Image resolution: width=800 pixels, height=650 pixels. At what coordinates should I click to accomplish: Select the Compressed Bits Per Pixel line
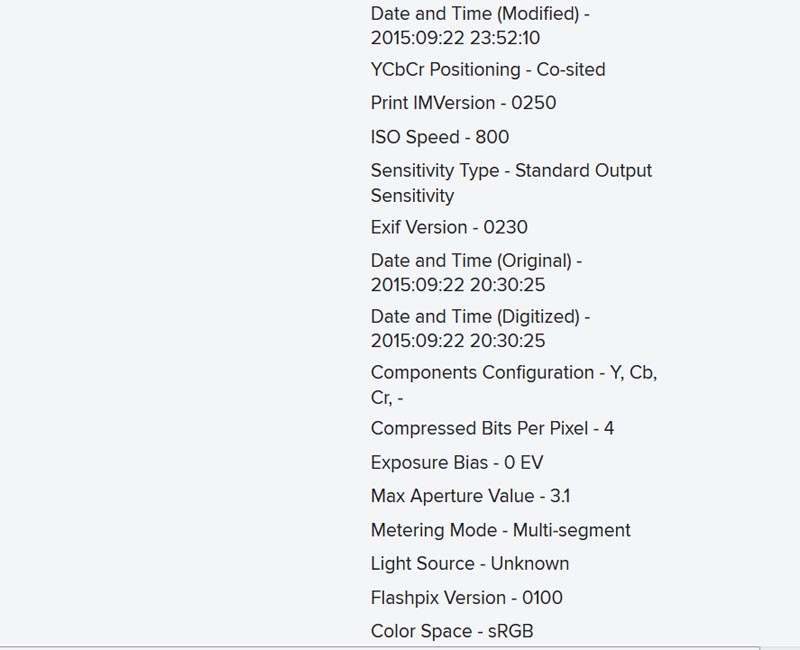(x=492, y=429)
